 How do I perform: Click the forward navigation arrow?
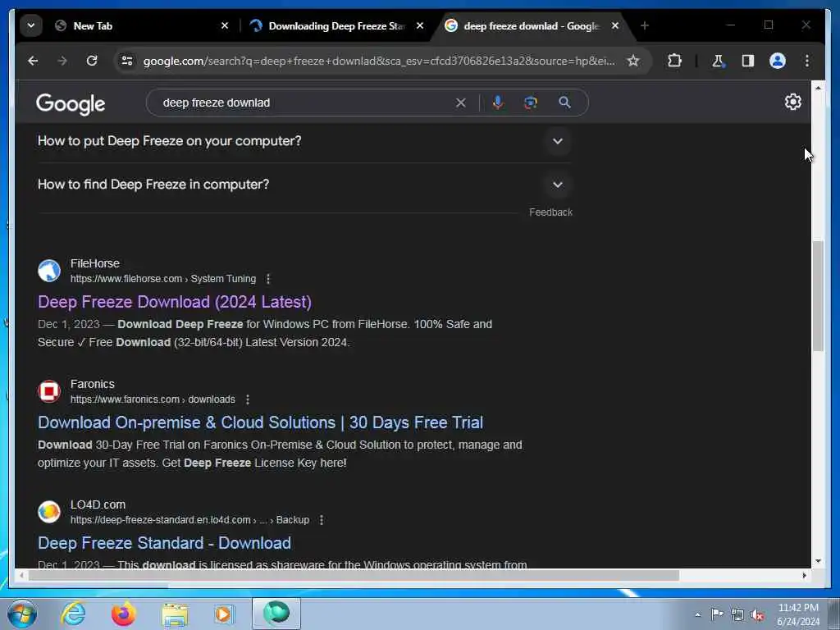(x=62, y=61)
